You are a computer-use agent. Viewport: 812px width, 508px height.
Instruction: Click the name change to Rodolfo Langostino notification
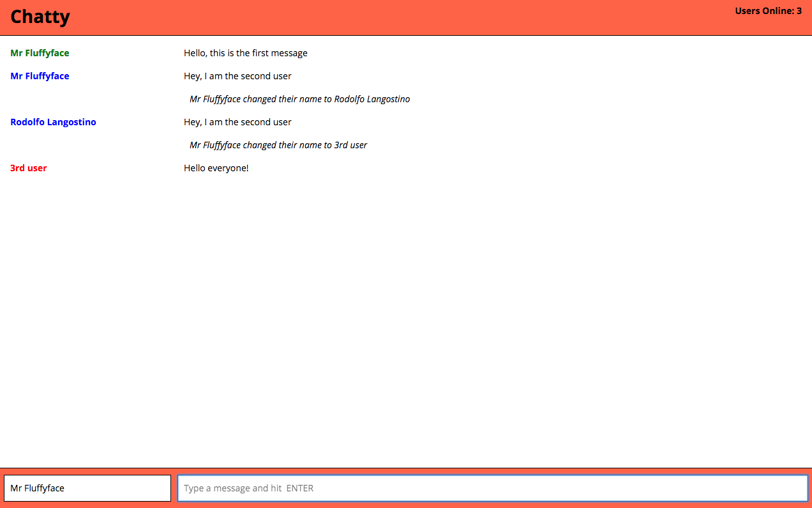(299, 99)
